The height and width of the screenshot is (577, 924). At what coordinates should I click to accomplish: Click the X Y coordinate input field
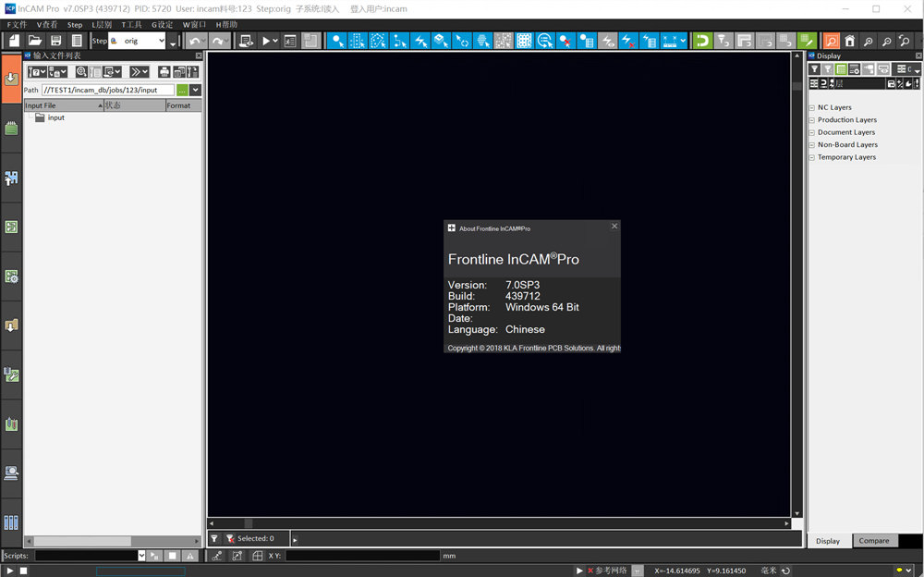362,556
